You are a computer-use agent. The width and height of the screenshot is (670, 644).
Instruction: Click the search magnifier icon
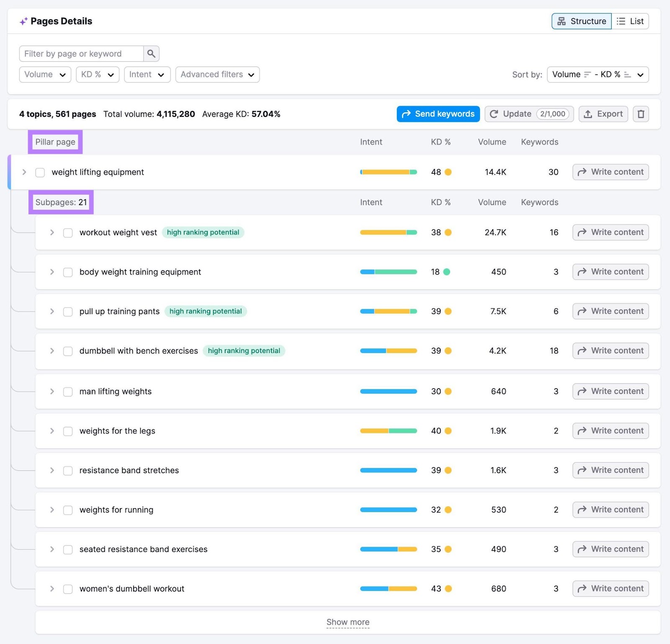coord(151,53)
